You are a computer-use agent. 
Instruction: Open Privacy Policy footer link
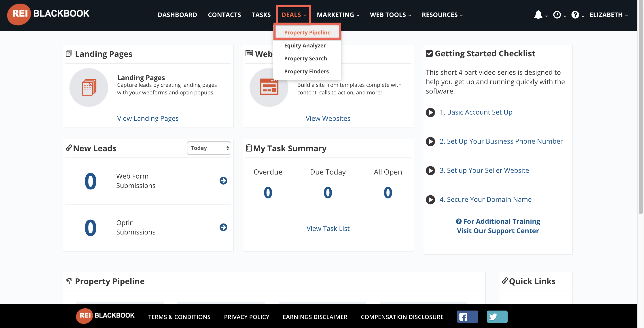pos(246,317)
